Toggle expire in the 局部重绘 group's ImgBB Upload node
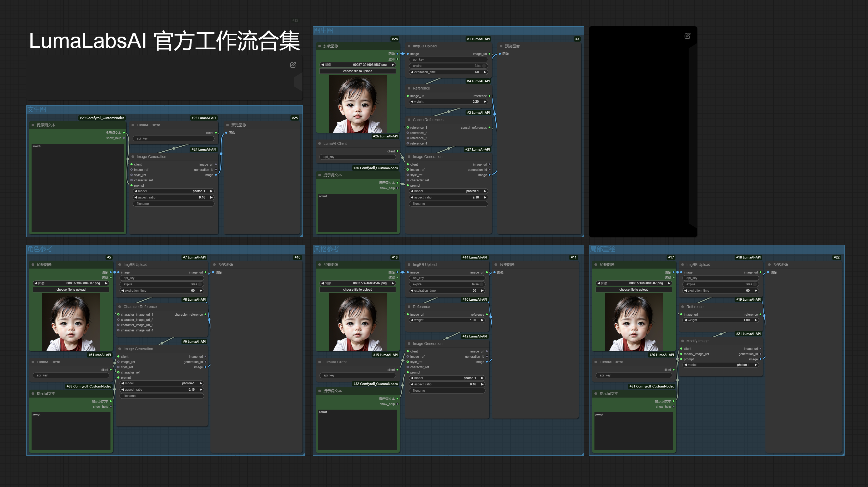 pos(720,284)
